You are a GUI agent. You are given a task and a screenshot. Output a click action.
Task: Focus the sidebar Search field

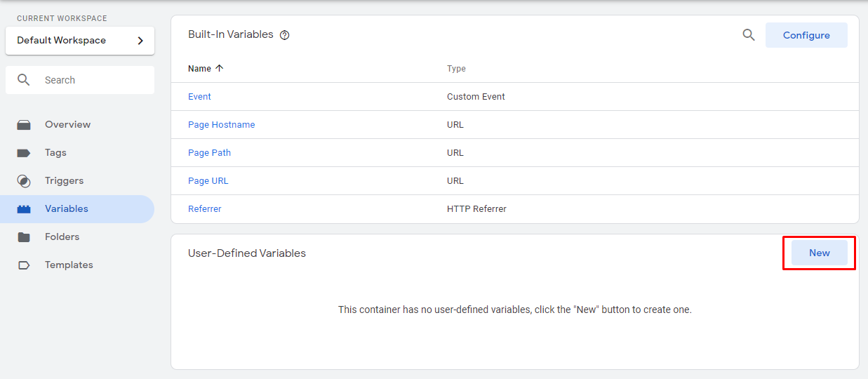pos(80,80)
